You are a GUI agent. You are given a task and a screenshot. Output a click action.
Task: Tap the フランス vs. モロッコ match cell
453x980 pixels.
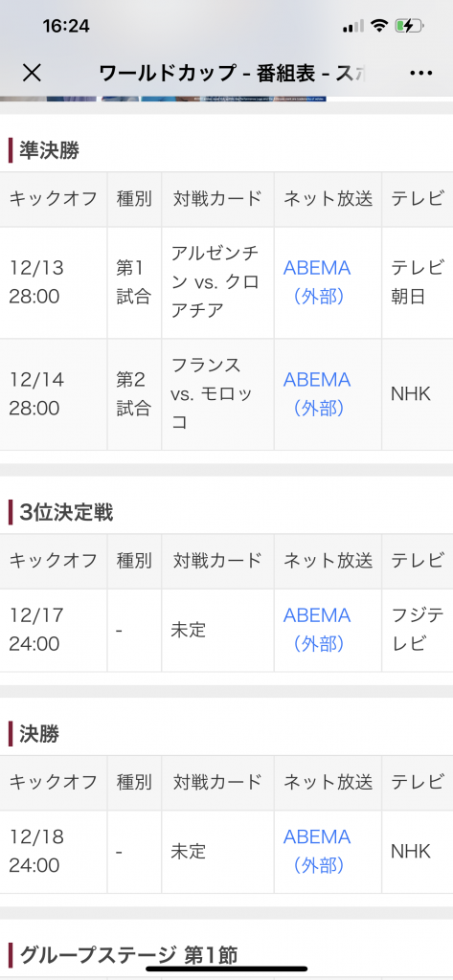tap(217, 393)
